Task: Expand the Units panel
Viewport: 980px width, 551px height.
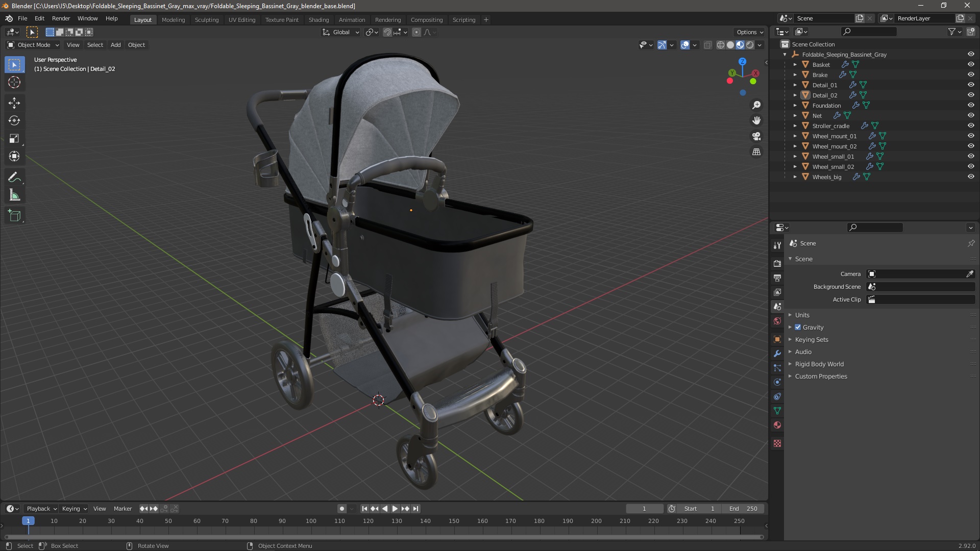Action: (802, 315)
